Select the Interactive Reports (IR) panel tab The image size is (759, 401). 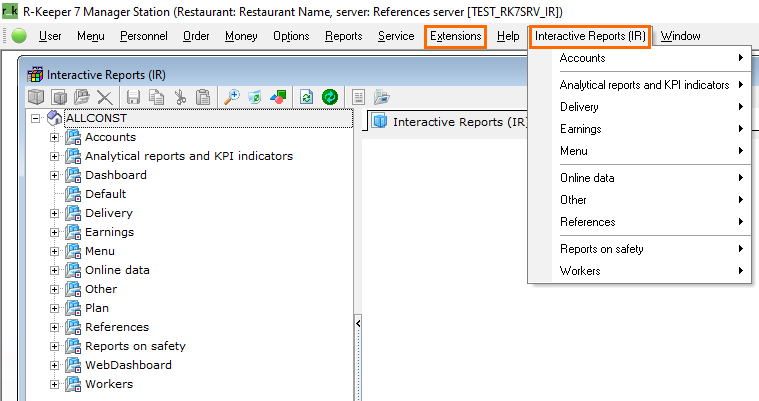pyautogui.click(x=448, y=122)
